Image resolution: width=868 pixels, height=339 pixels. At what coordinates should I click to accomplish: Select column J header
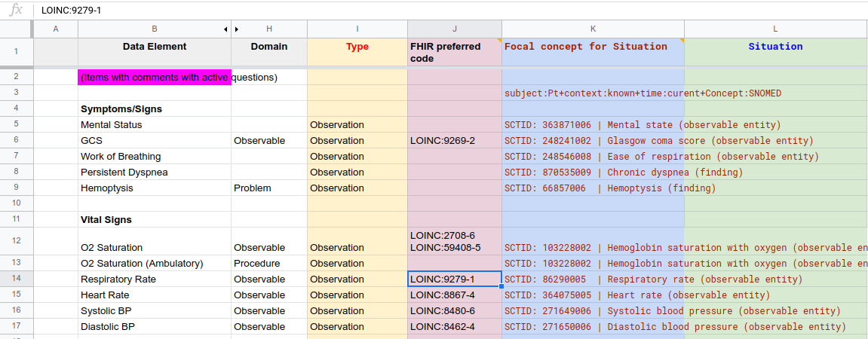click(x=454, y=29)
